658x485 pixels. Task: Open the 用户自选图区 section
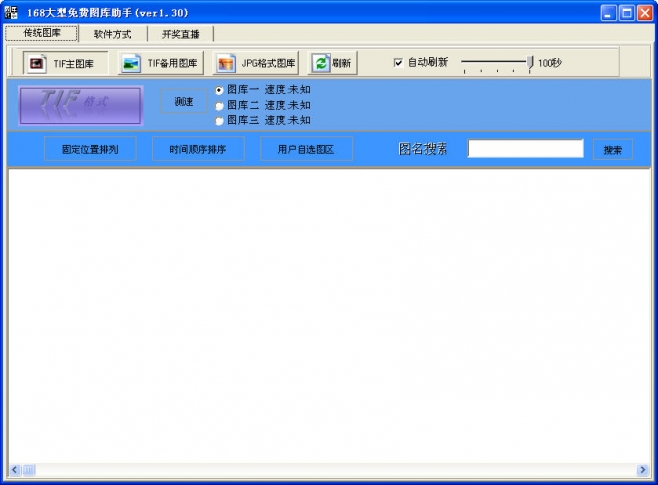(306, 150)
